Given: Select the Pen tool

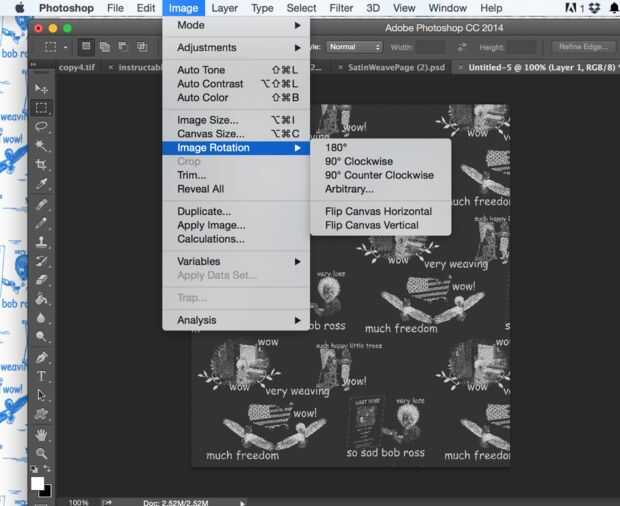Looking at the screenshot, I should pos(41,357).
